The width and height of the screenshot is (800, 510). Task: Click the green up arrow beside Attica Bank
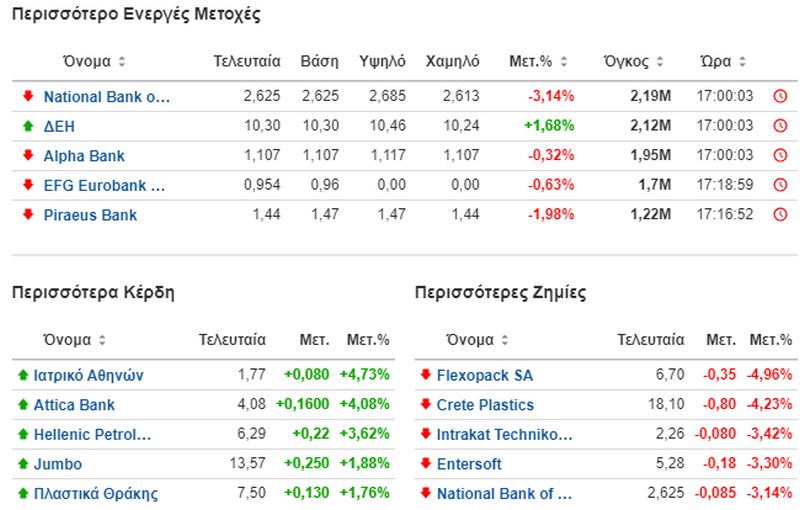(23, 404)
